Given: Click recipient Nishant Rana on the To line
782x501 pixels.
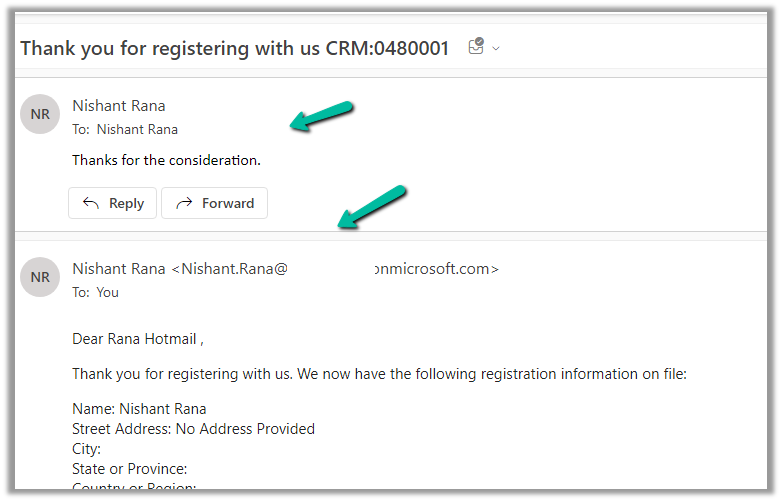Looking at the screenshot, I should click(x=137, y=129).
